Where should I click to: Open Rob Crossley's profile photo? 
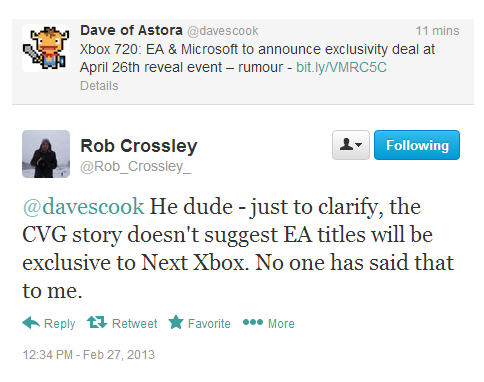(46, 154)
